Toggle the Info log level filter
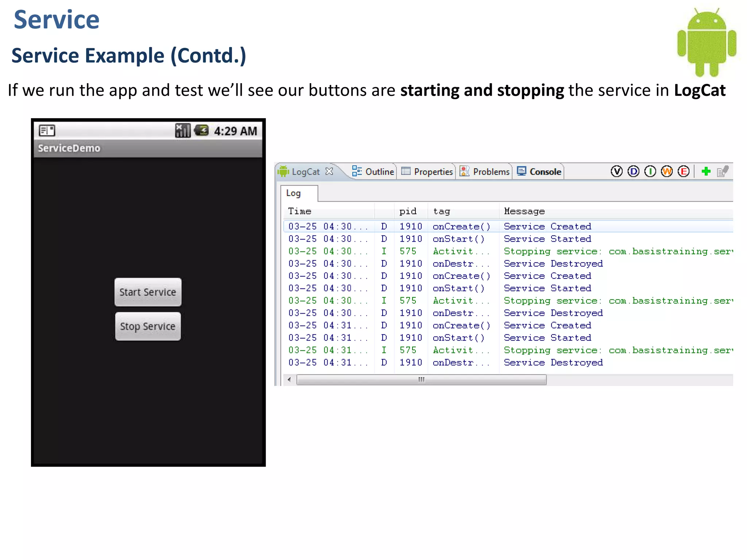 [x=650, y=171]
